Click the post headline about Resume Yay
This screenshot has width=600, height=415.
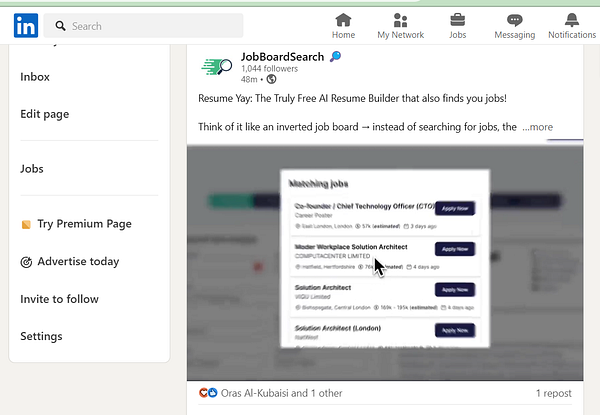tap(352, 98)
